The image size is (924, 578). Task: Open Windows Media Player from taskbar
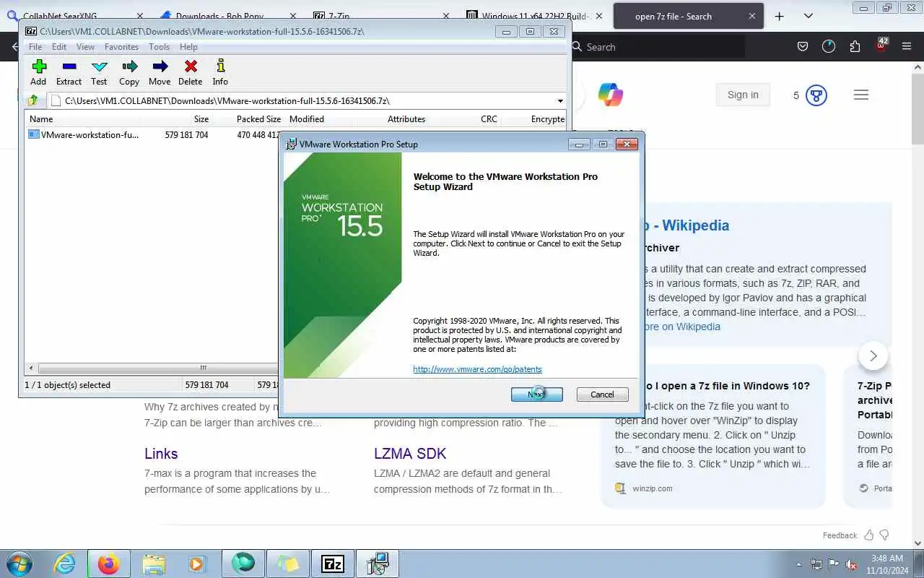click(196, 564)
